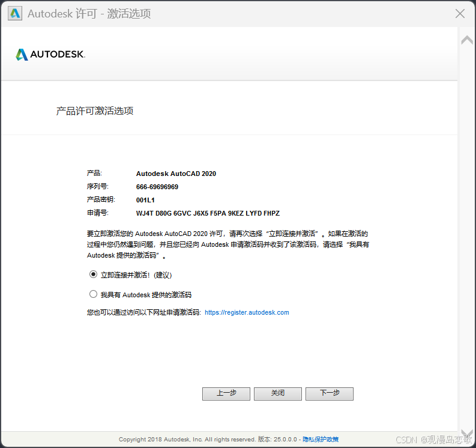Click the 申请号 label

pos(98,213)
